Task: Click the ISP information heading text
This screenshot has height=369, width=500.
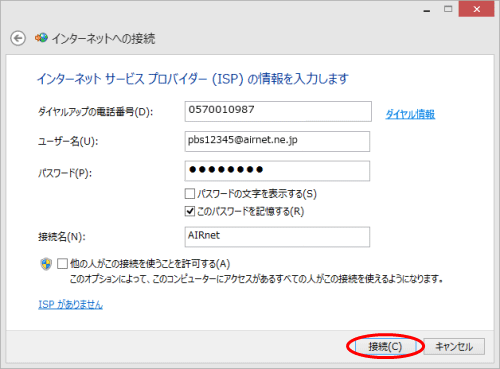Action: 193,79
